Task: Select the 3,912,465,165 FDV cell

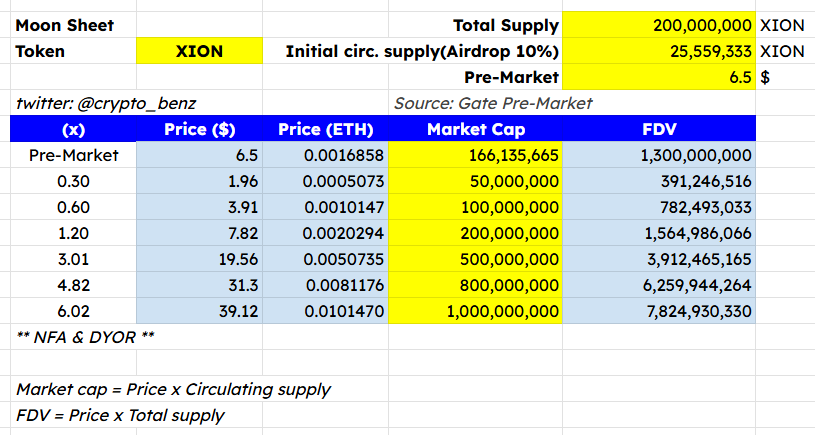Action: coord(659,259)
